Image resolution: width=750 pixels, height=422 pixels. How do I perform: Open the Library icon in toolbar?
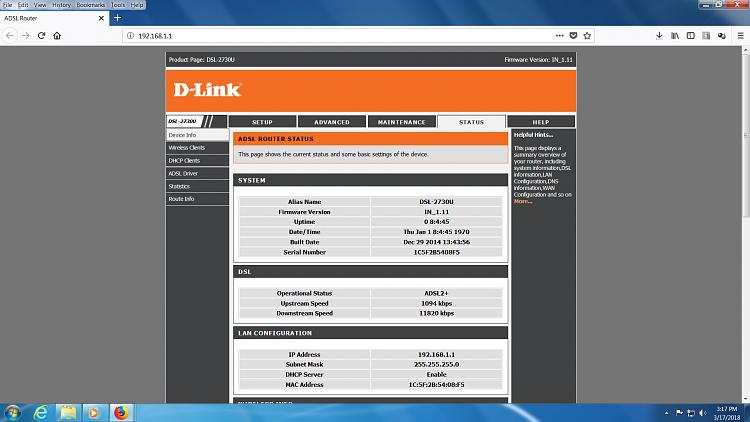click(675, 36)
